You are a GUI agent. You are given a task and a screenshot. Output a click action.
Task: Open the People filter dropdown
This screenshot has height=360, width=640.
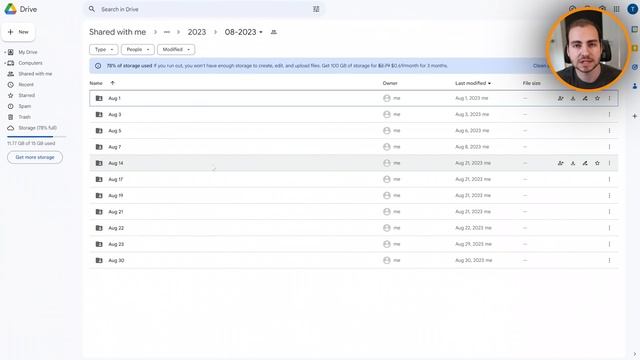coord(138,49)
